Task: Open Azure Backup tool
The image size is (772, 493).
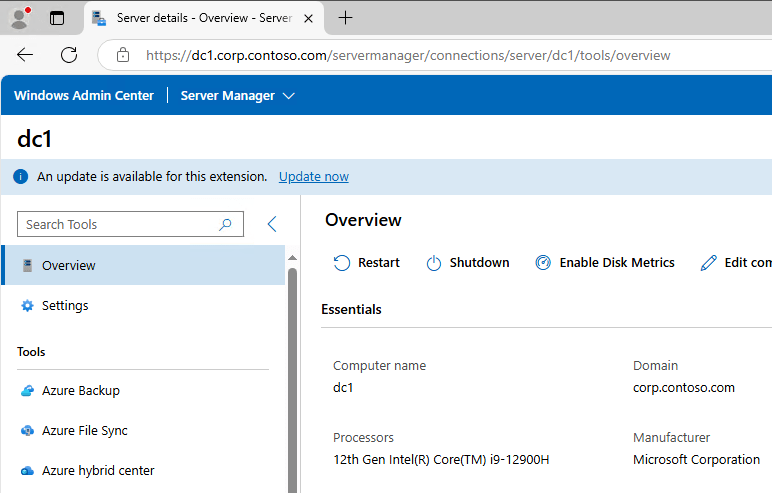Action: [80, 391]
